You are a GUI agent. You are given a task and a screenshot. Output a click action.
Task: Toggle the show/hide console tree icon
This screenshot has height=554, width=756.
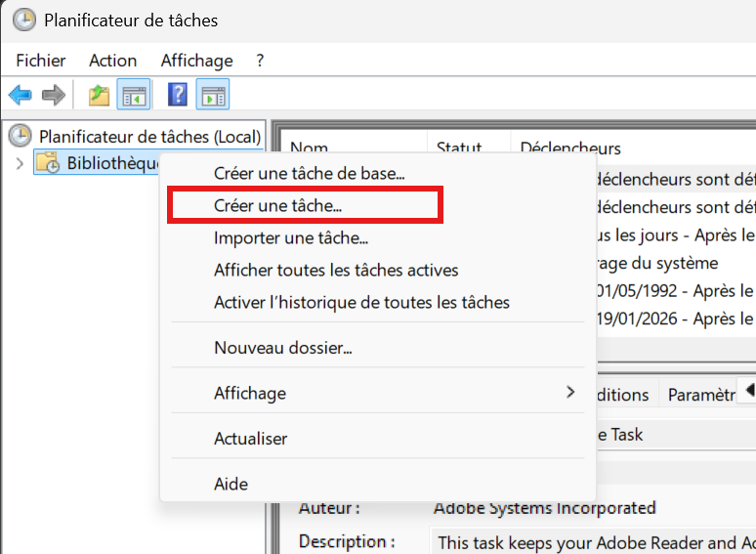tap(134, 95)
